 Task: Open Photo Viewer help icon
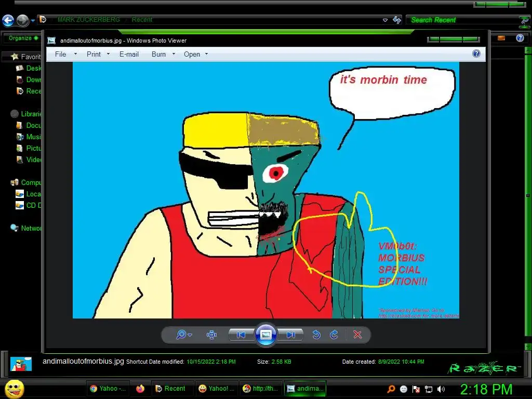(476, 54)
